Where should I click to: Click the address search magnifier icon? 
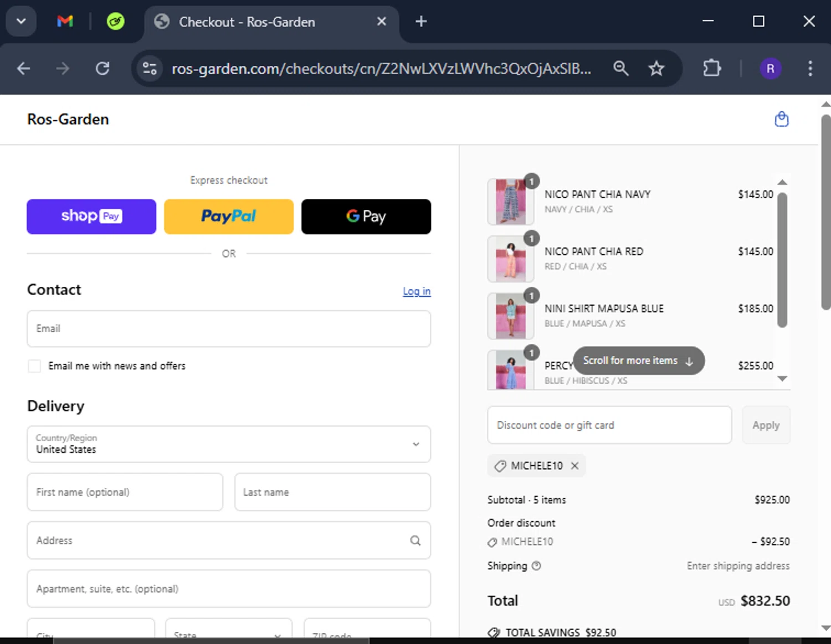(x=416, y=540)
